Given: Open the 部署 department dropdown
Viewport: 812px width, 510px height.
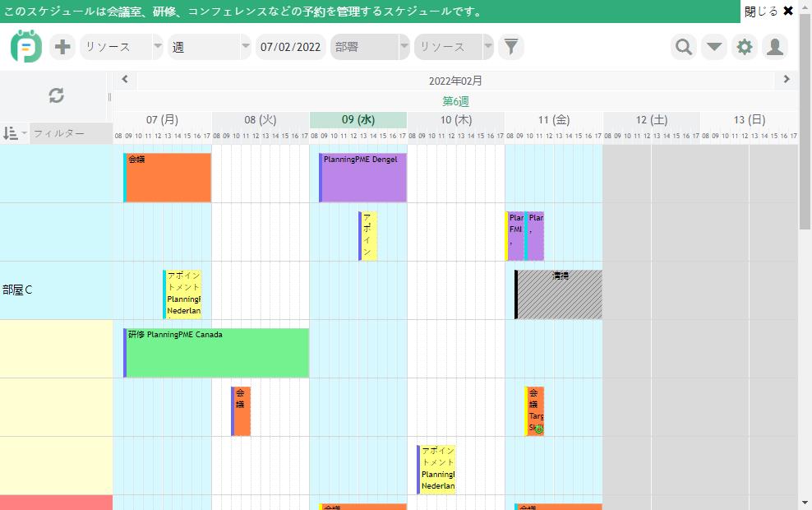Looking at the screenshot, I should (371, 47).
